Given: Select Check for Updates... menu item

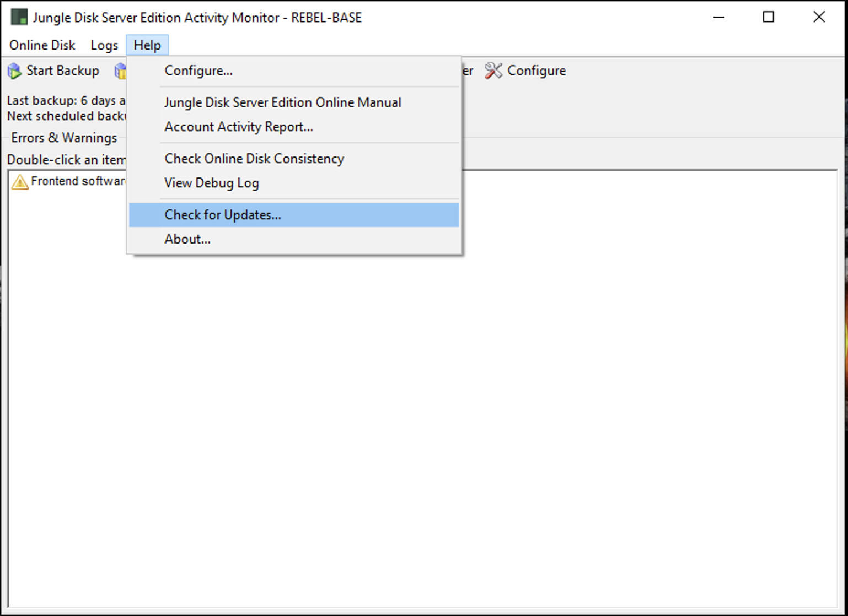Looking at the screenshot, I should point(294,215).
